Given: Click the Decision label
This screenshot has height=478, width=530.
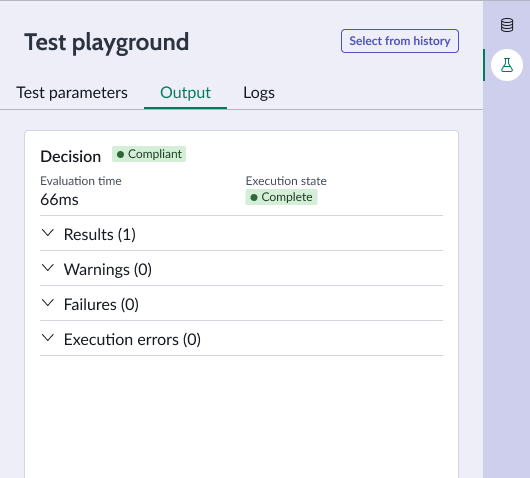Looking at the screenshot, I should point(71,157).
